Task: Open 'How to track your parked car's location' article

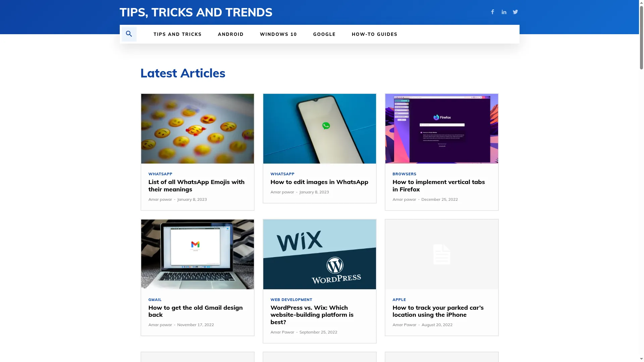Action: point(438,311)
